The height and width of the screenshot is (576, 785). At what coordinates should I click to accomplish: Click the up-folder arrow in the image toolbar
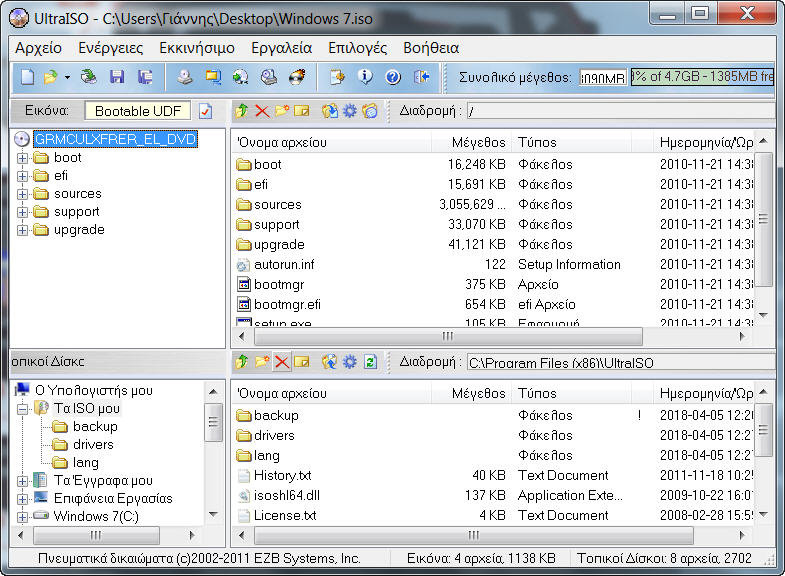242,111
